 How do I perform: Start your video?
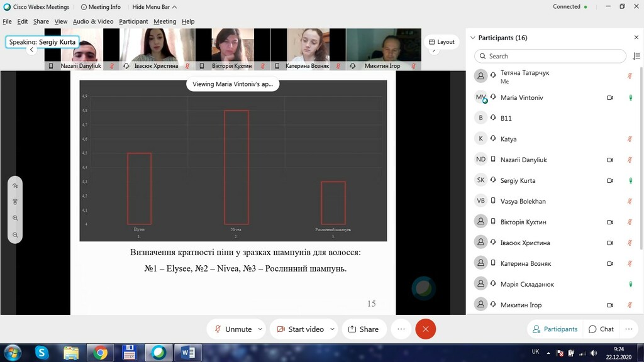tap(301, 329)
